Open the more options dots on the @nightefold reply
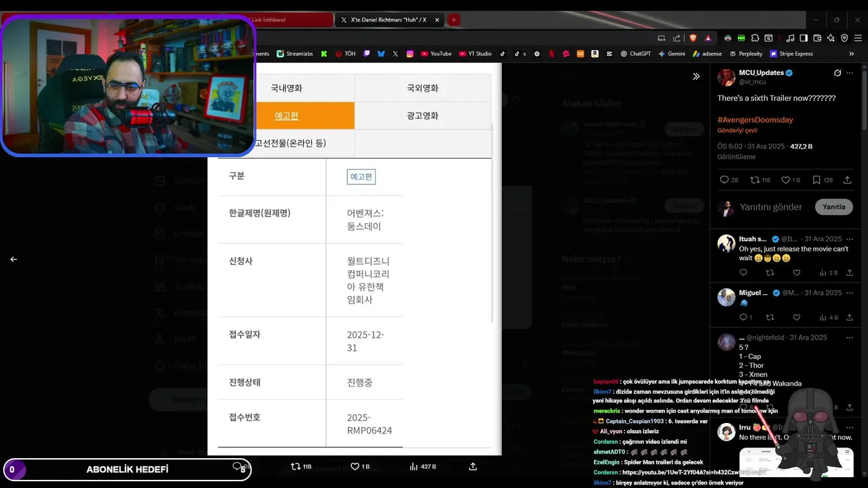 pyautogui.click(x=850, y=338)
